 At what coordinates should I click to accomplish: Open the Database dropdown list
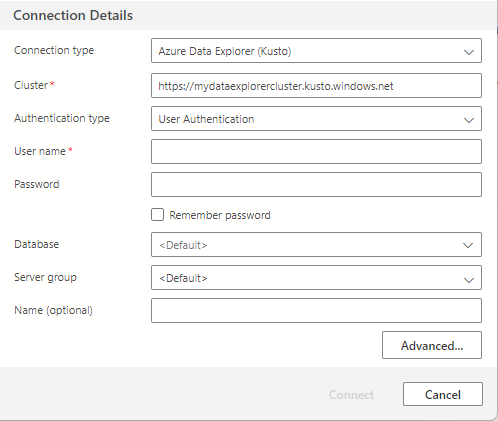pos(316,245)
